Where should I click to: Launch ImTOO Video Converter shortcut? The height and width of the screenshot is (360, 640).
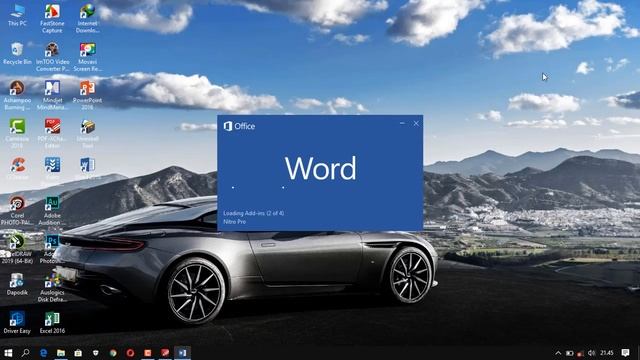coord(52,57)
